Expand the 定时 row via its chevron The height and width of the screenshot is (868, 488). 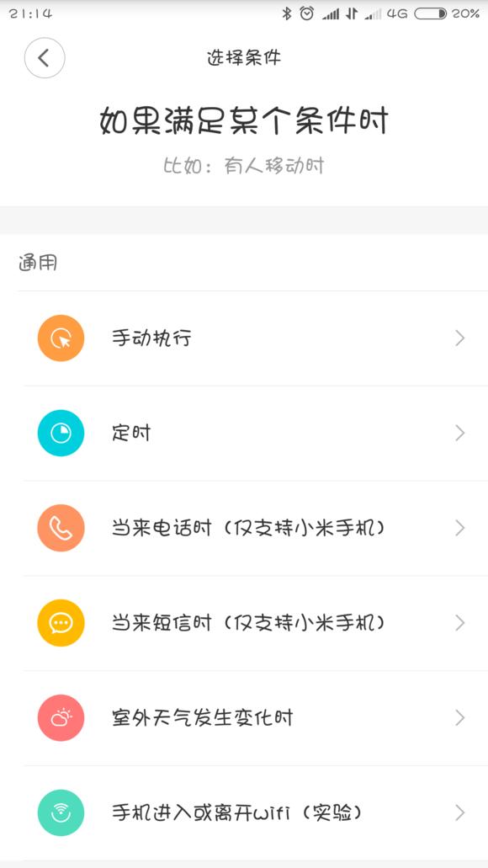460,433
